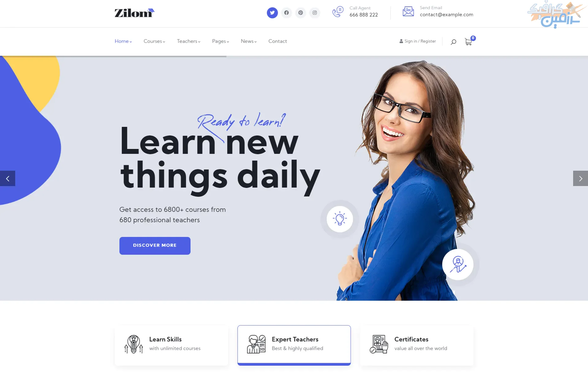The width and height of the screenshot is (588, 392).
Task: Click the Contact menu item
Action: click(278, 41)
